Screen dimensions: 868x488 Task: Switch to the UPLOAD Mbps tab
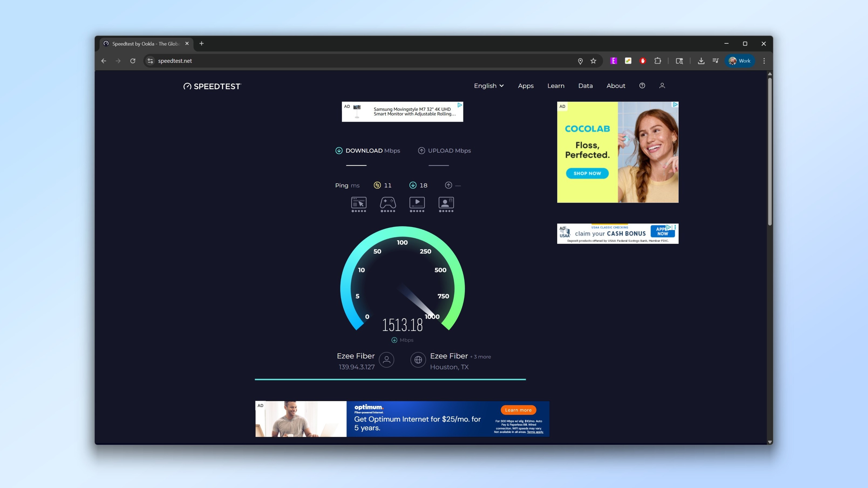[444, 151]
